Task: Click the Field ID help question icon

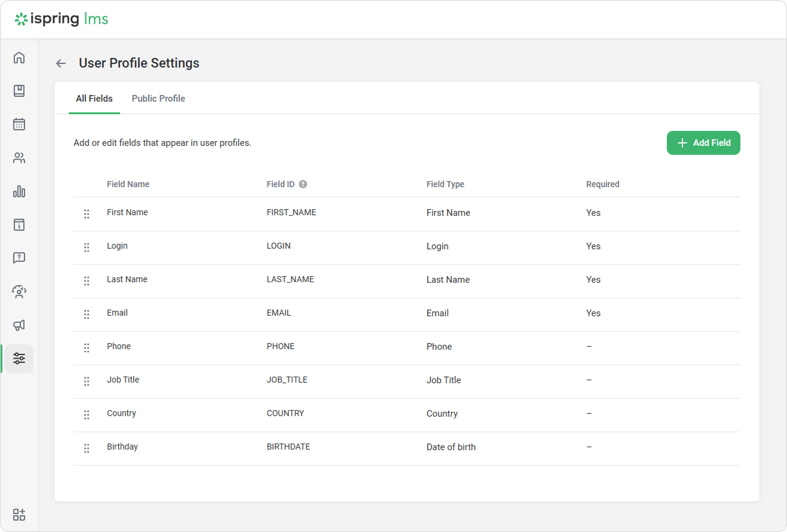Action: [x=303, y=184]
